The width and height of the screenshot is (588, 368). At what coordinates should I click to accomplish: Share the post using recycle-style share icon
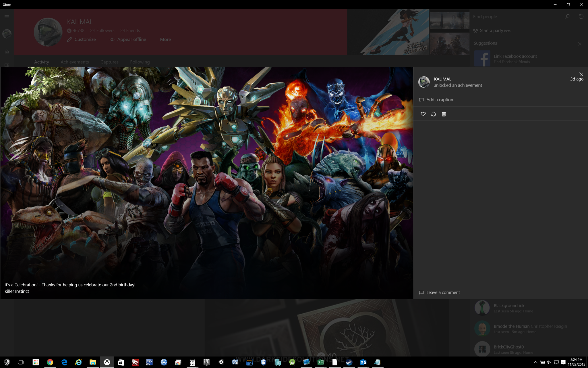(434, 114)
